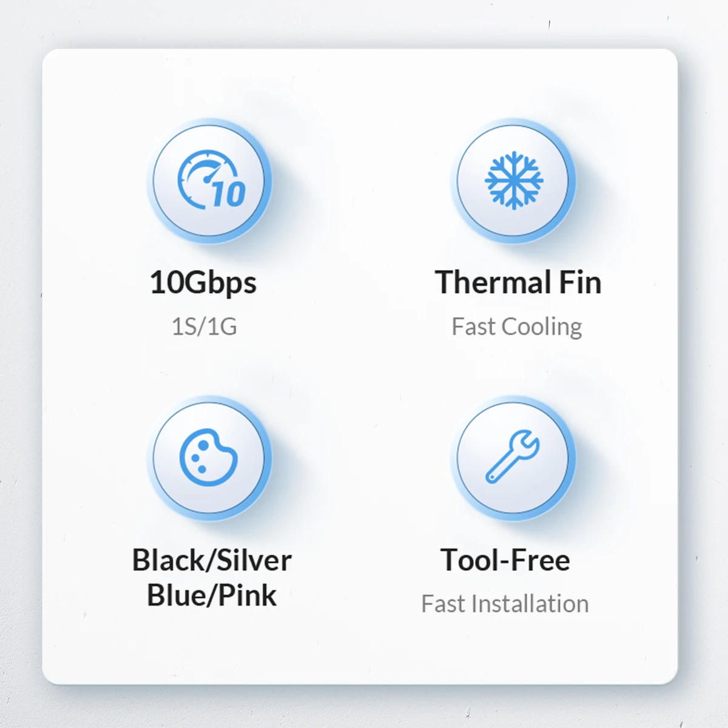
Task: Click the 1S/1G subtitle
Action: point(204,327)
